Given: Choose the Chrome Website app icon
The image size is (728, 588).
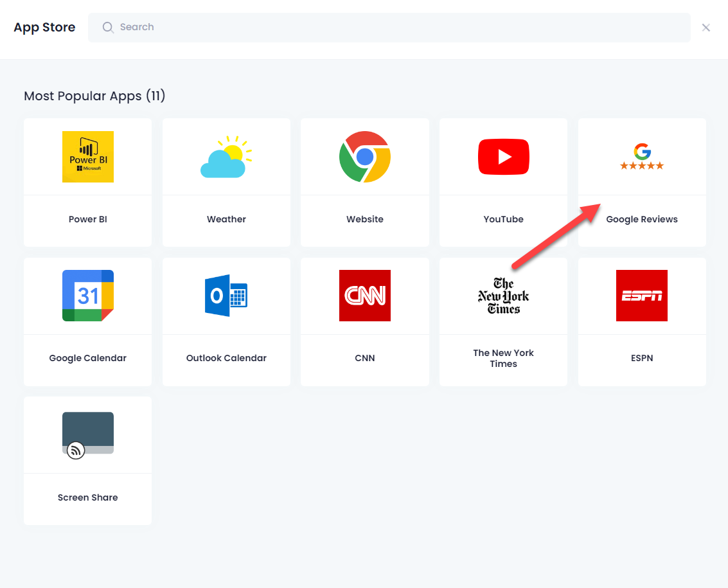Looking at the screenshot, I should (x=365, y=157).
